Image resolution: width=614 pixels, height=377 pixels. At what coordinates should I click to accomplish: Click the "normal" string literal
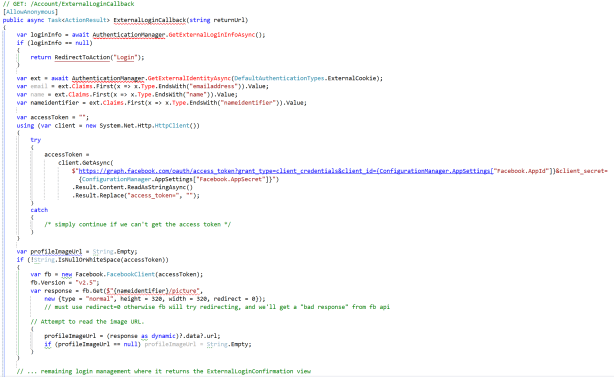pos(99,299)
